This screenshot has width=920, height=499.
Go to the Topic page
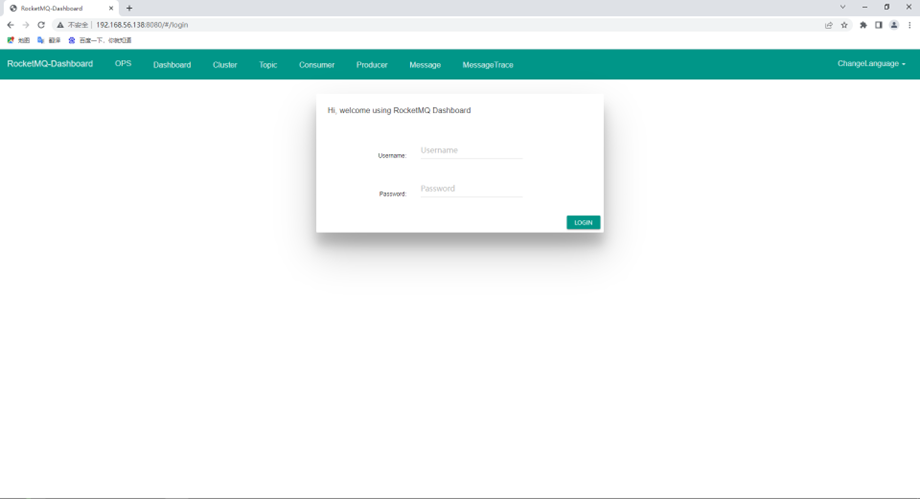pyautogui.click(x=268, y=65)
